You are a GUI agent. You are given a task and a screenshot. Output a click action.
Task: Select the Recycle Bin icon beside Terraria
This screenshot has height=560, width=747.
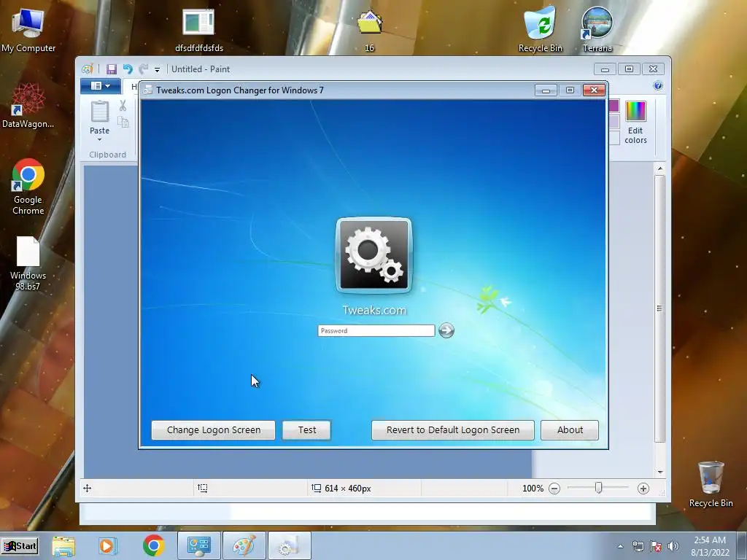tap(541, 30)
